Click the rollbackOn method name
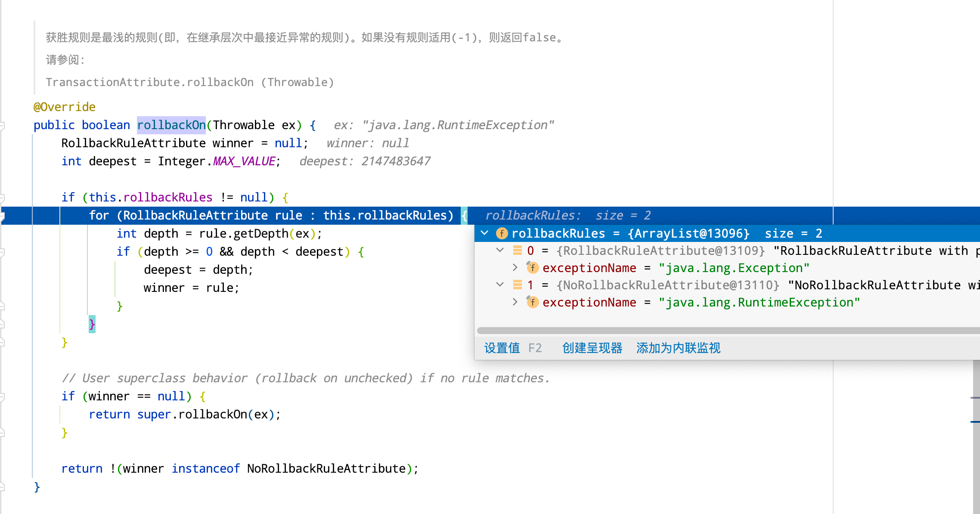 coord(171,125)
